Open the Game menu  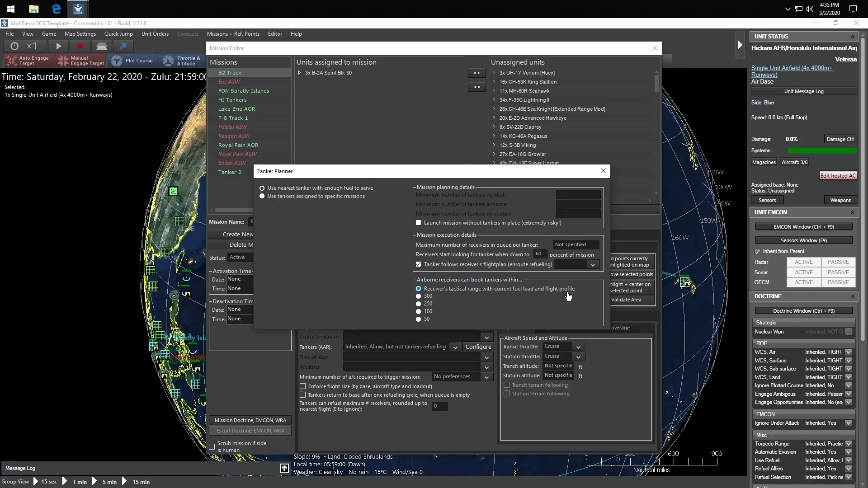coord(49,34)
